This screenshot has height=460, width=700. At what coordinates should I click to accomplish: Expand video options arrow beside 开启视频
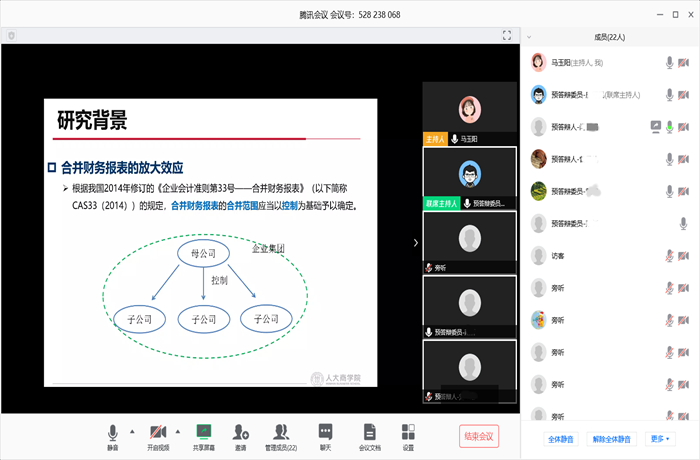(178, 430)
